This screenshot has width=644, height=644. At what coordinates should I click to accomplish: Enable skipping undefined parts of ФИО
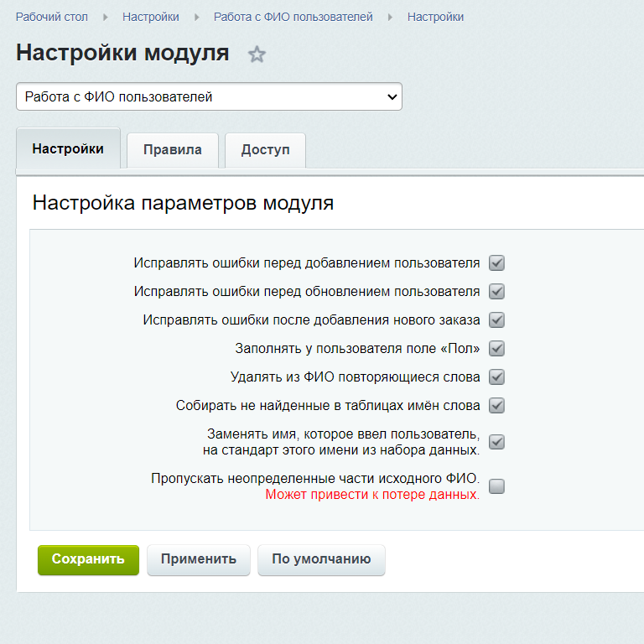point(496,486)
